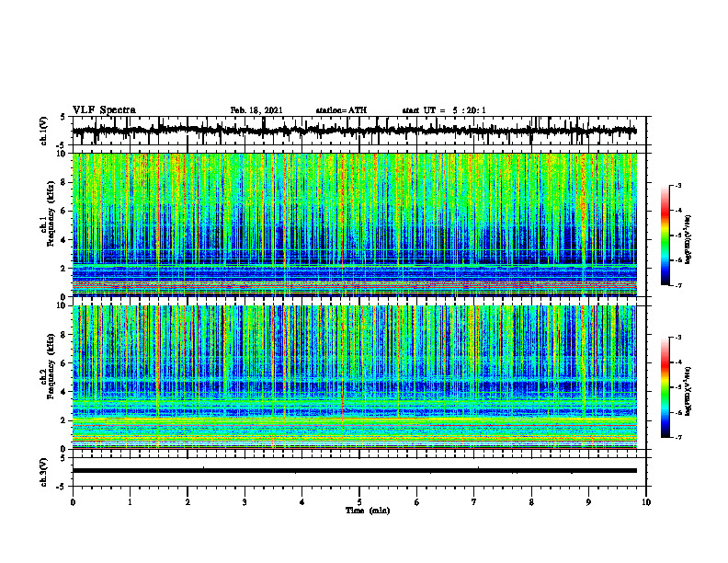Select the "start UT = 5:20:1" header text
Viewport: 728px width, 563px height.
[444, 110]
